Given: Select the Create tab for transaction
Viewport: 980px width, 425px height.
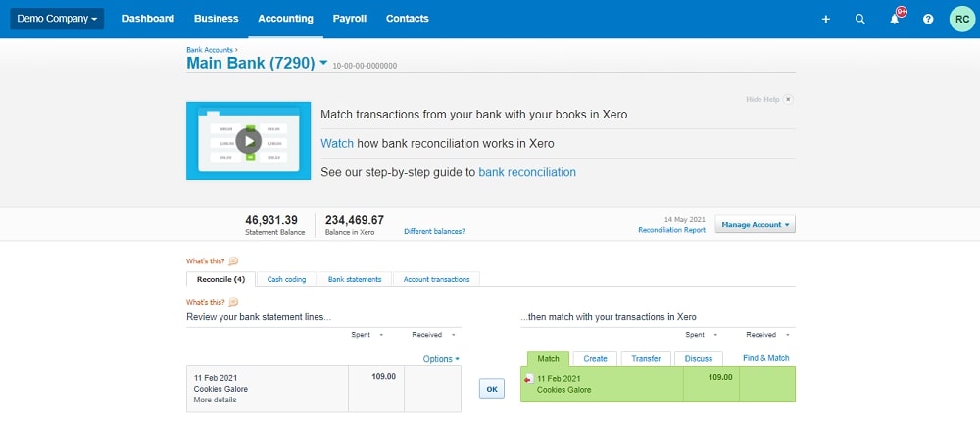Looking at the screenshot, I should pyautogui.click(x=595, y=359).
